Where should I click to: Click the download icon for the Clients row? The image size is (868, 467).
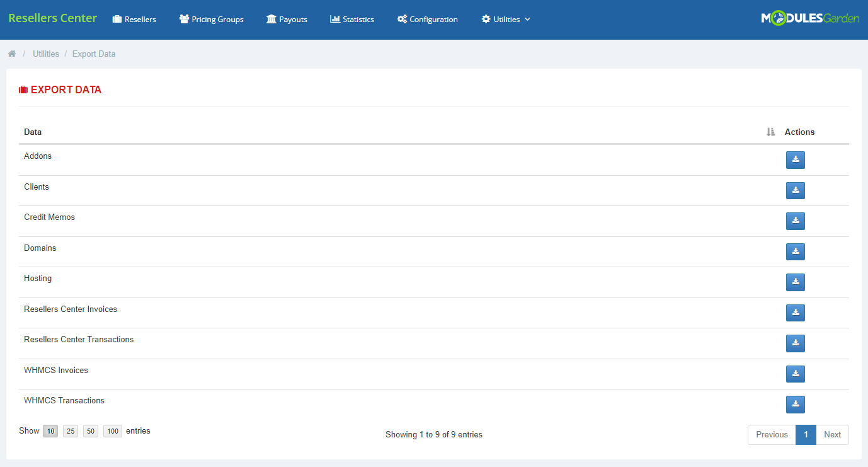pos(795,190)
